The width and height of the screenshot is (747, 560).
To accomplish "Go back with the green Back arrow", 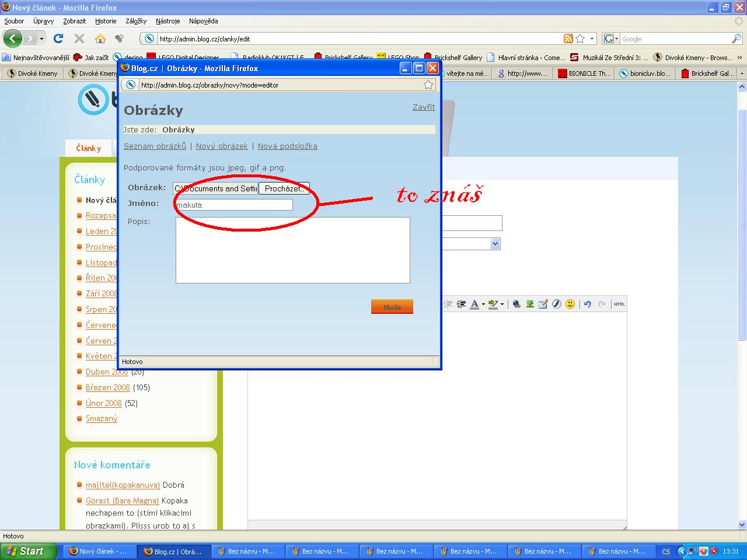I will click(x=12, y=38).
